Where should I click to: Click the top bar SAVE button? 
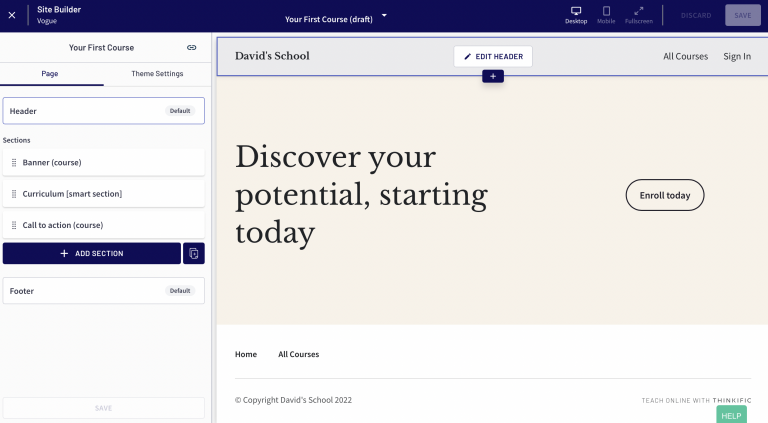pos(743,16)
